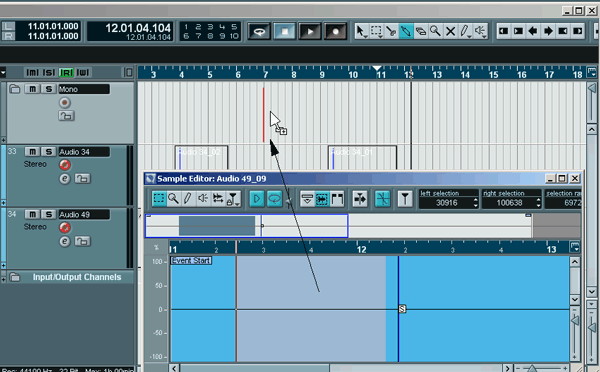Pick the Eraser tool in main toolbar
The image size is (600, 372).
pos(421,31)
